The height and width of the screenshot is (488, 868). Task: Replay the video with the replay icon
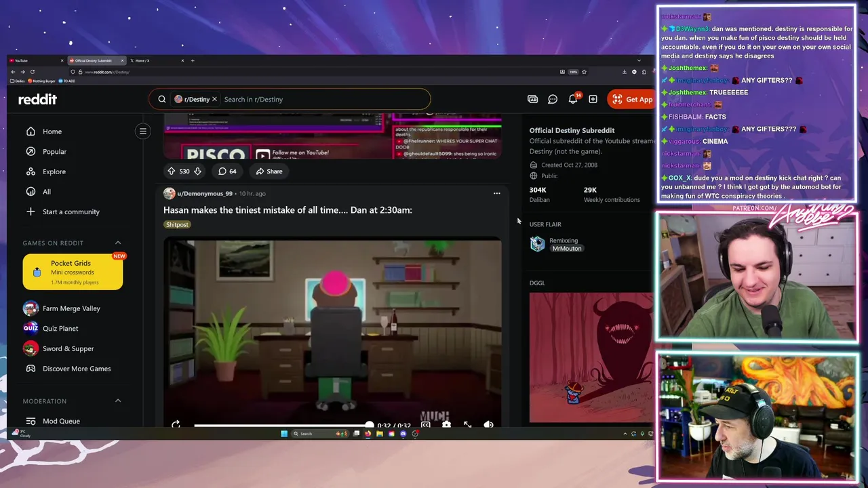[176, 424]
